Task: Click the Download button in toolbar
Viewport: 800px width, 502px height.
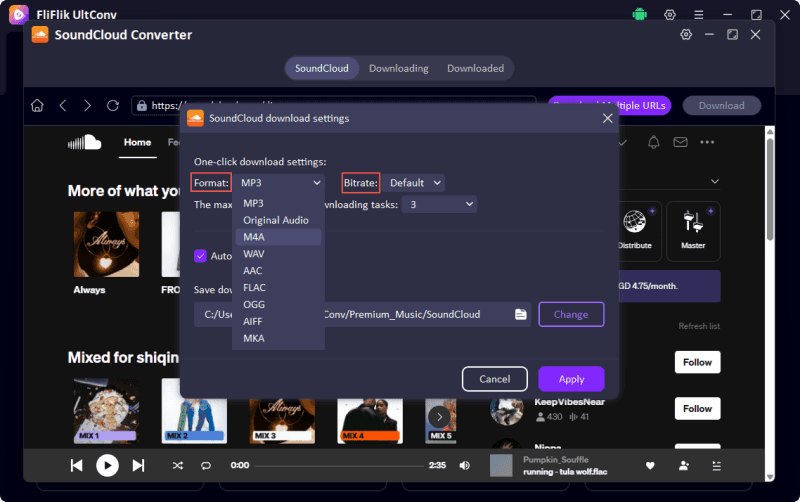Action: (721, 106)
